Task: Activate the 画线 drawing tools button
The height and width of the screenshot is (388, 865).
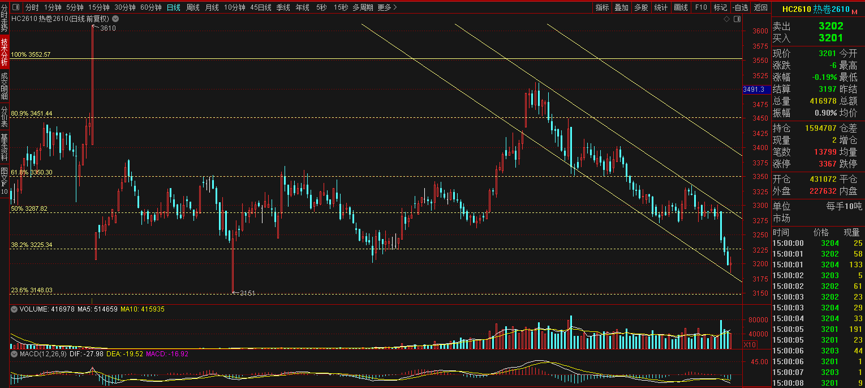Action: pos(681,8)
